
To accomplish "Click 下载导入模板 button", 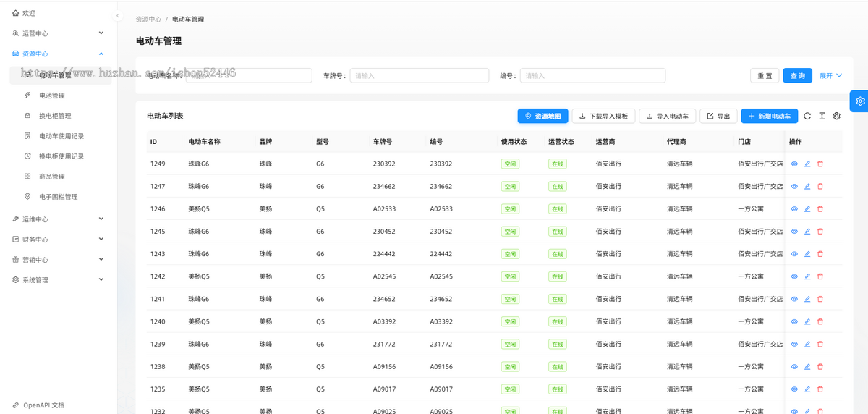I will (604, 116).
